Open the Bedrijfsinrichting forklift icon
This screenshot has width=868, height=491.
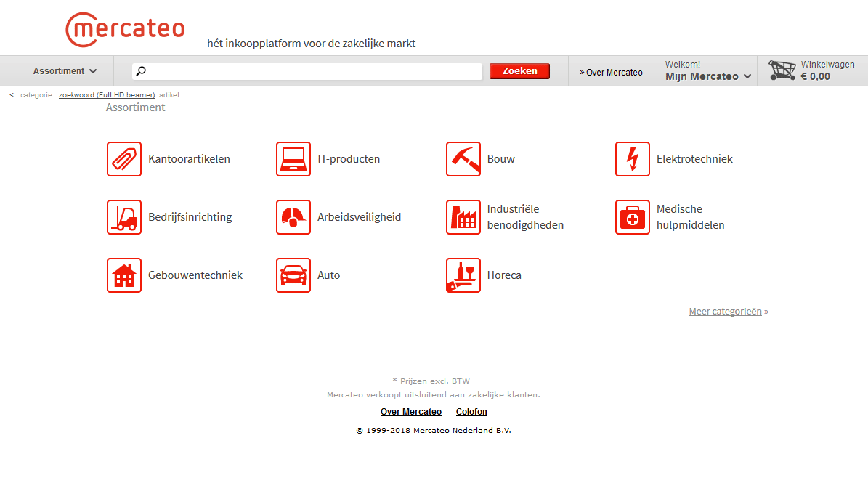[124, 217]
